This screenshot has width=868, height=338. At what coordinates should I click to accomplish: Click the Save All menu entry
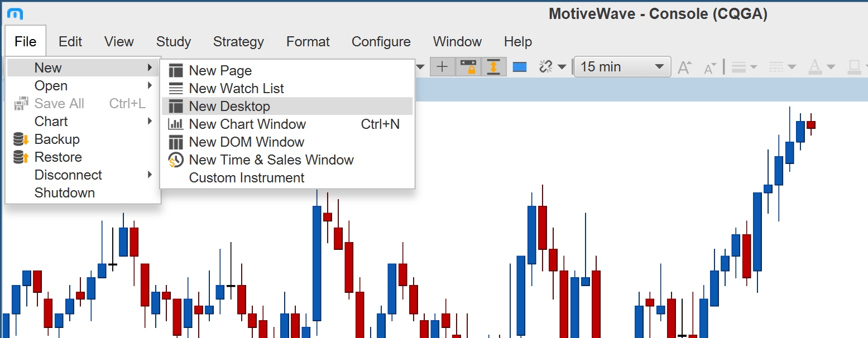click(83, 104)
